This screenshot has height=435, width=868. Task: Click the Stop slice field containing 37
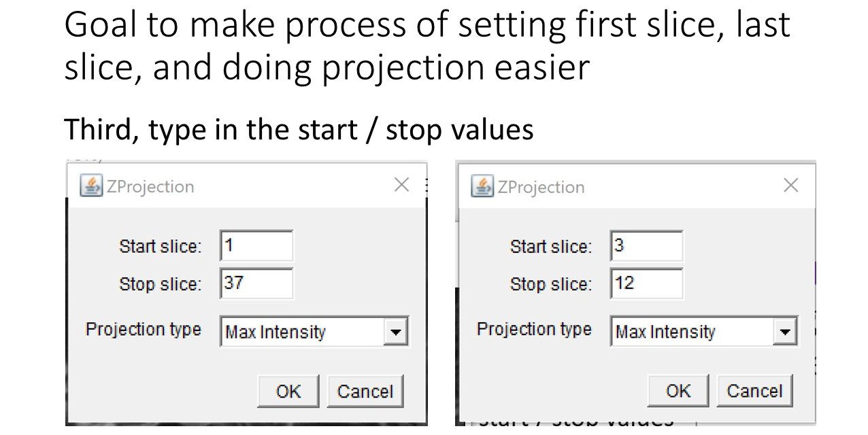tap(256, 283)
